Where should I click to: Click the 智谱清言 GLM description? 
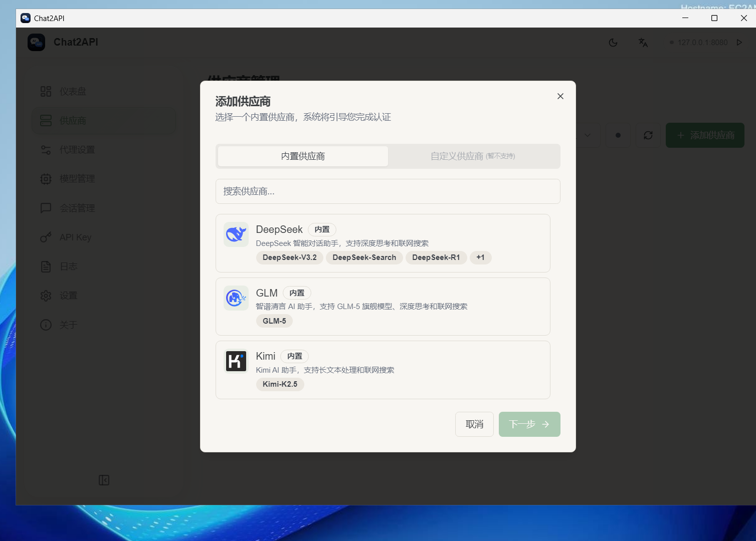[361, 307]
